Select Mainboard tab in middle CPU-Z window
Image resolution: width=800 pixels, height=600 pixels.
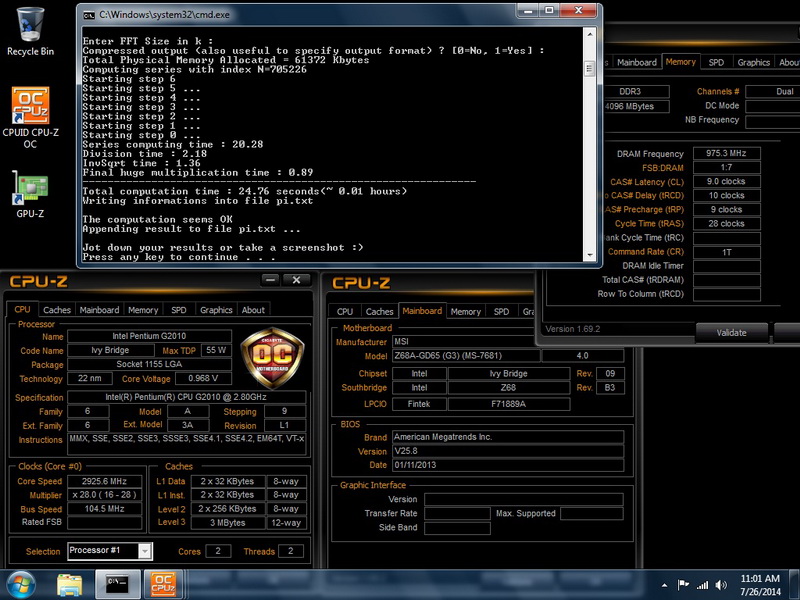click(x=422, y=311)
